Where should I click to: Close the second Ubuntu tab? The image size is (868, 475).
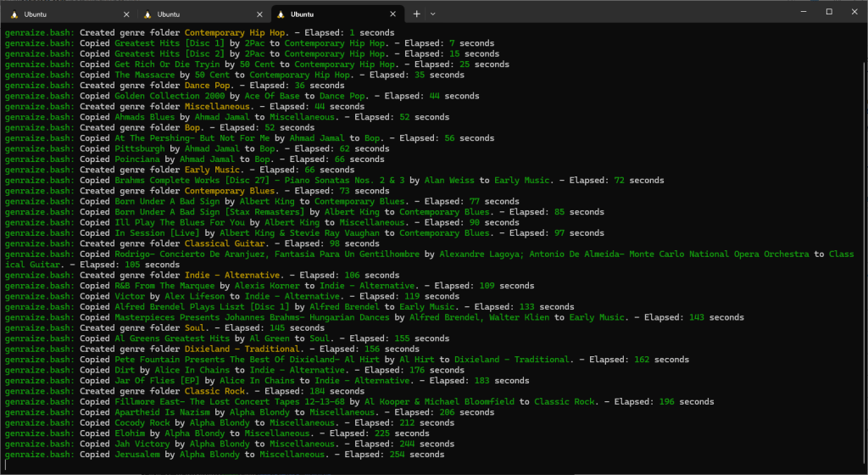[x=260, y=14]
